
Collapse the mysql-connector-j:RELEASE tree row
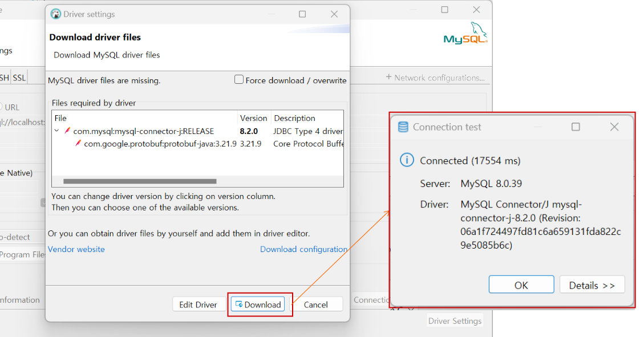click(x=56, y=131)
